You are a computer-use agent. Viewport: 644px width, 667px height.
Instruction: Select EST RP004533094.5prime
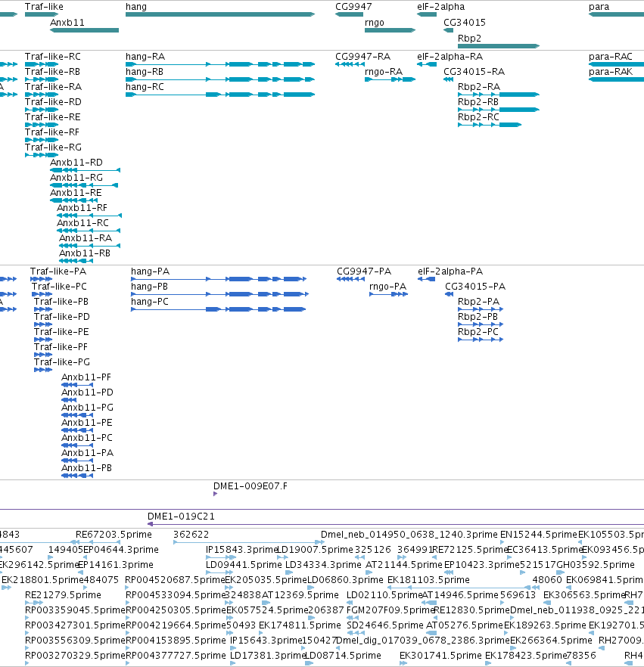[x=175, y=595]
